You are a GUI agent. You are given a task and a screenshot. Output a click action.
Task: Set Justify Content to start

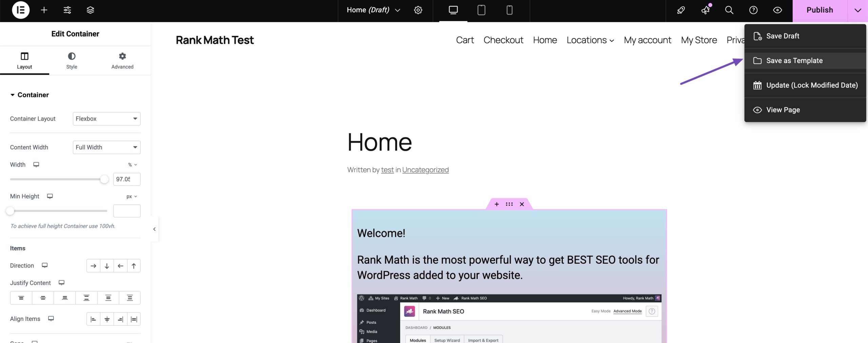(21, 298)
